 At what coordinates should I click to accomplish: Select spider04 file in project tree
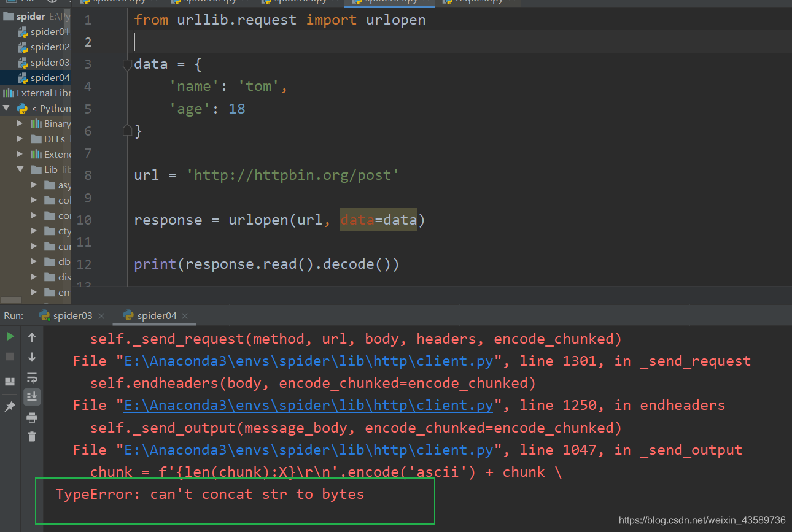pyautogui.click(x=36, y=78)
